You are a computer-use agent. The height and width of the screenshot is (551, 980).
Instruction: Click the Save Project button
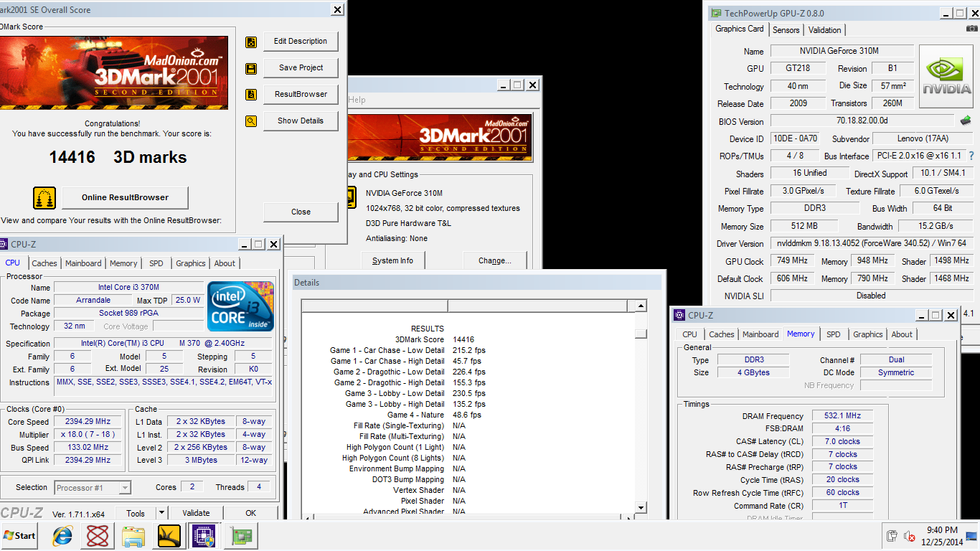[x=301, y=68]
